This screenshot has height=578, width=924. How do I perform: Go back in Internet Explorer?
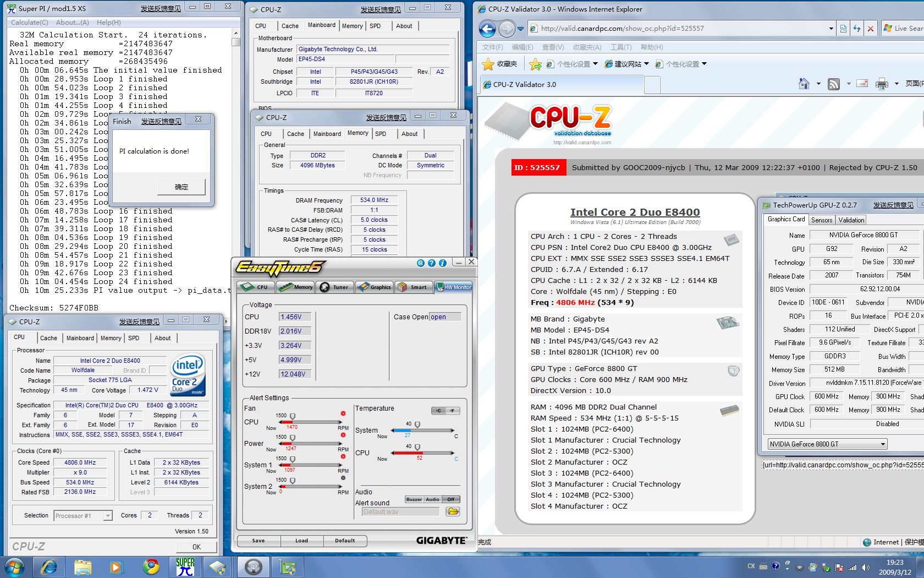487,29
